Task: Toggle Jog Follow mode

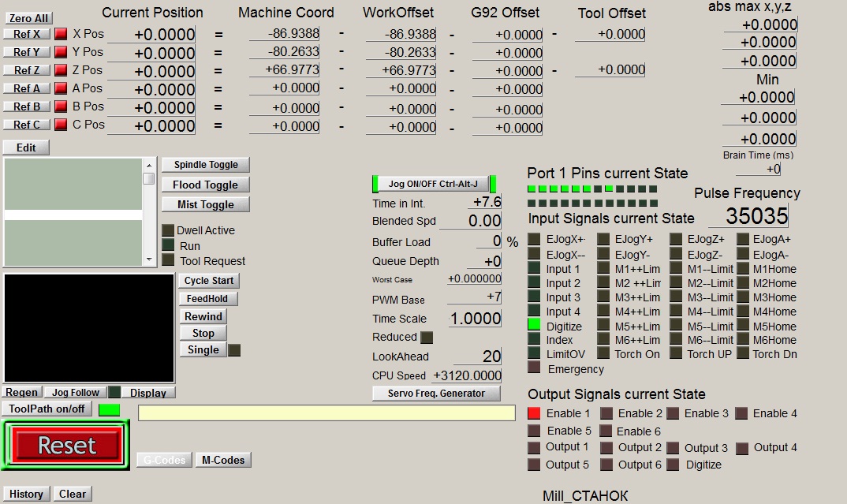Action: coord(76,393)
